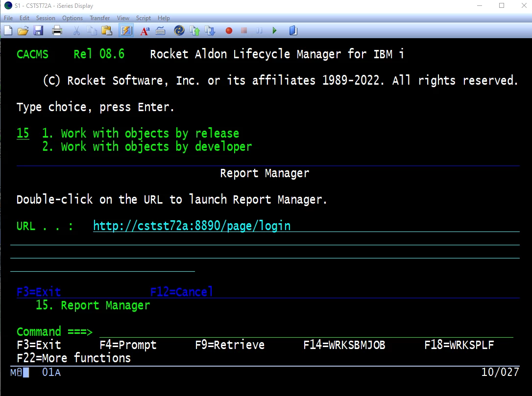Screen dimensions: 532x396
Task: Click the blue down-arrow receive file icon
Action: [210, 31]
